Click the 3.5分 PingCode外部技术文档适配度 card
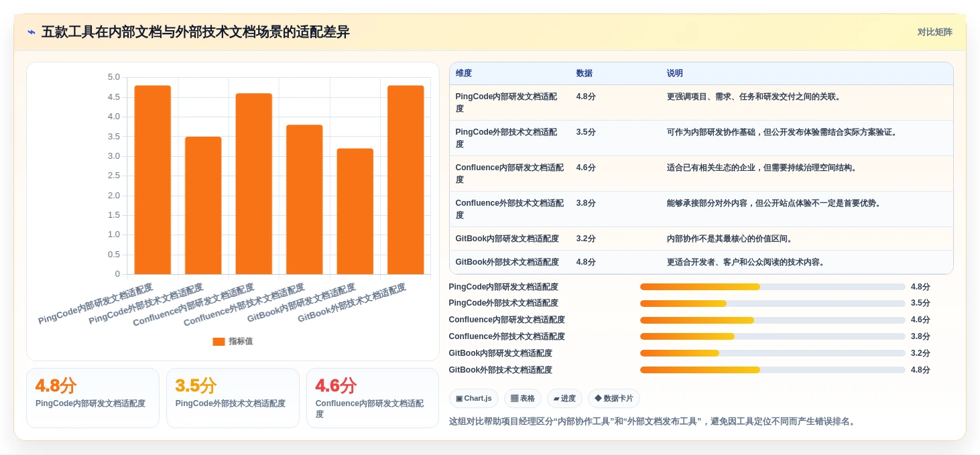 pyautogui.click(x=233, y=398)
